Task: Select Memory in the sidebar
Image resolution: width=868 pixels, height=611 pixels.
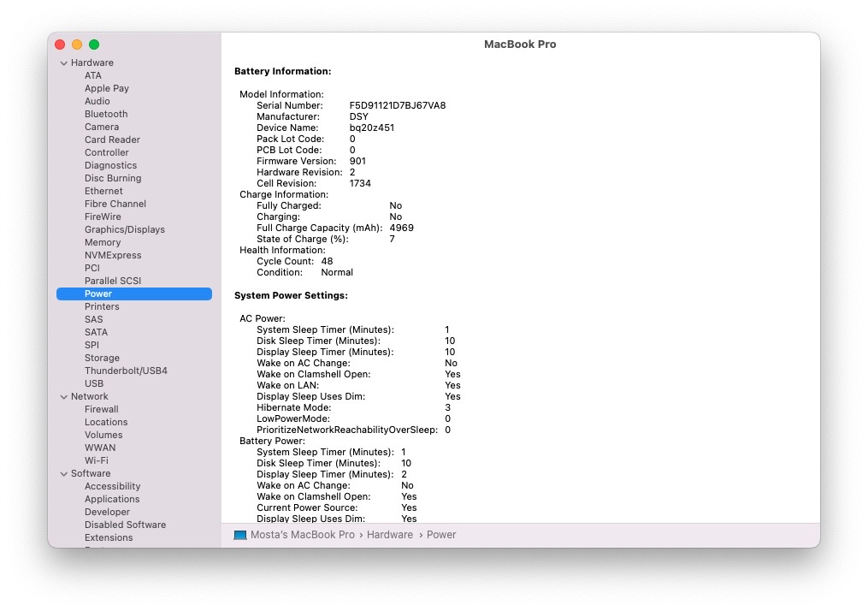Action: (x=103, y=242)
